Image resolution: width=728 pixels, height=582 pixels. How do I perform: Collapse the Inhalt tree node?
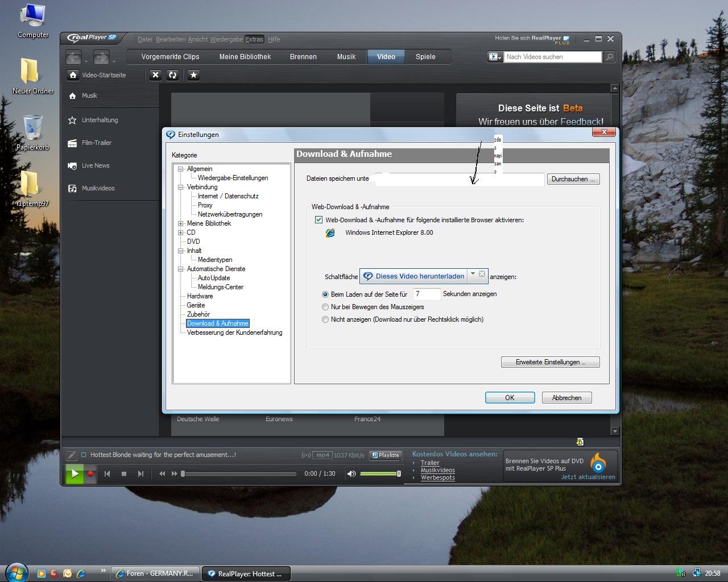tap(181, 251)
